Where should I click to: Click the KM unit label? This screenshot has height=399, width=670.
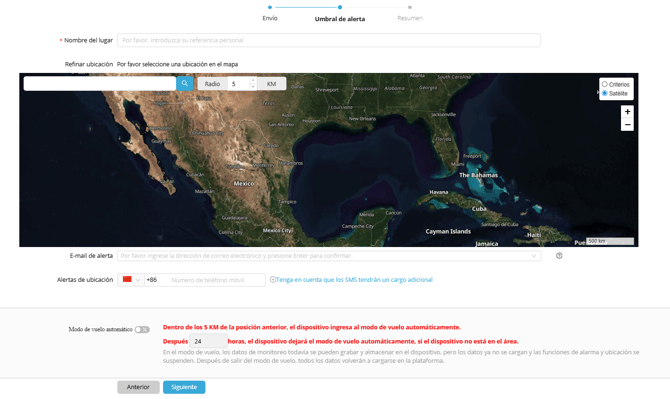coord(271,84)
